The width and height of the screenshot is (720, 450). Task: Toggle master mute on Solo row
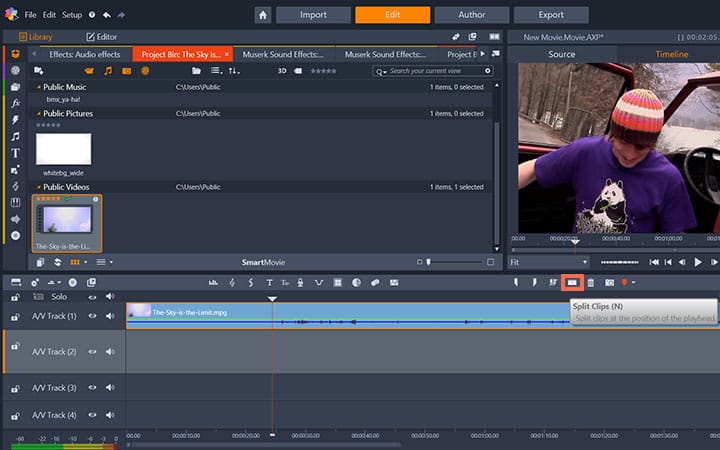[110, 297]
